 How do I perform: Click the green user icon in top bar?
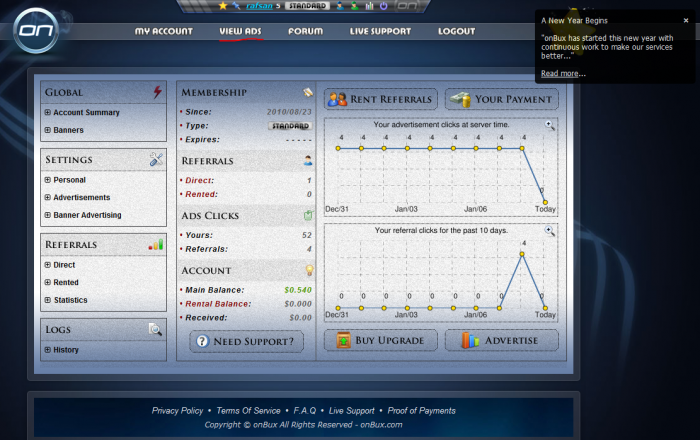354,6
